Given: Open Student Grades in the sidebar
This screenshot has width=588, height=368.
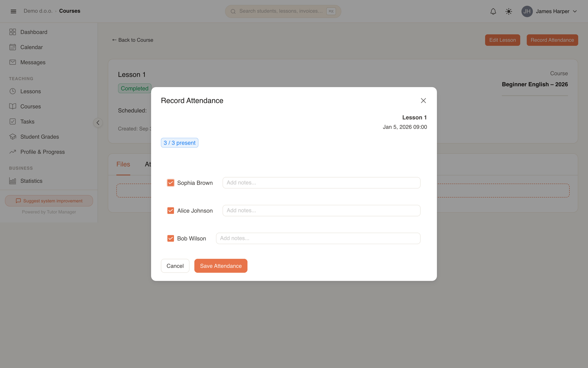Looking at the screenshot, I should [39, 137].
